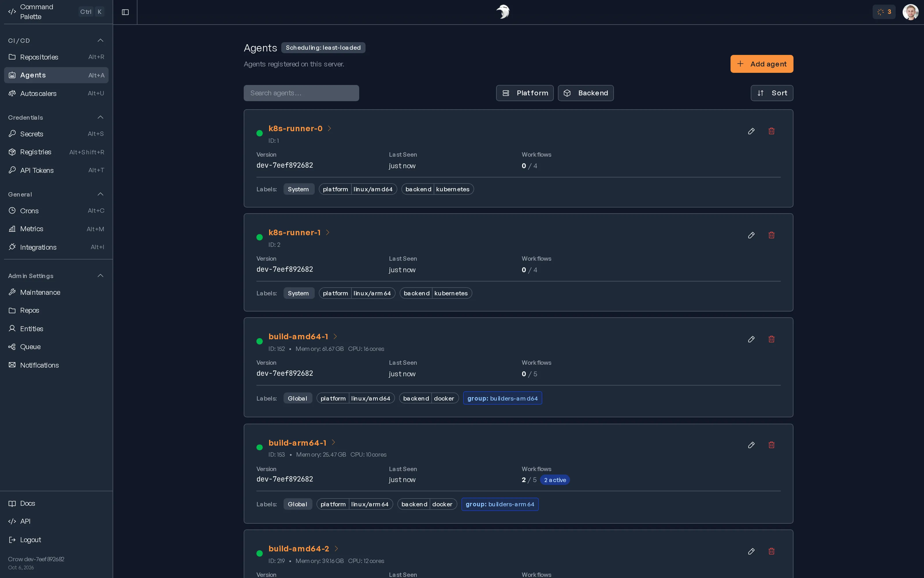The image size is (924, 578).
Task: Delete agent build-amd64-1 with trash icon
Action: click(771, 339)
